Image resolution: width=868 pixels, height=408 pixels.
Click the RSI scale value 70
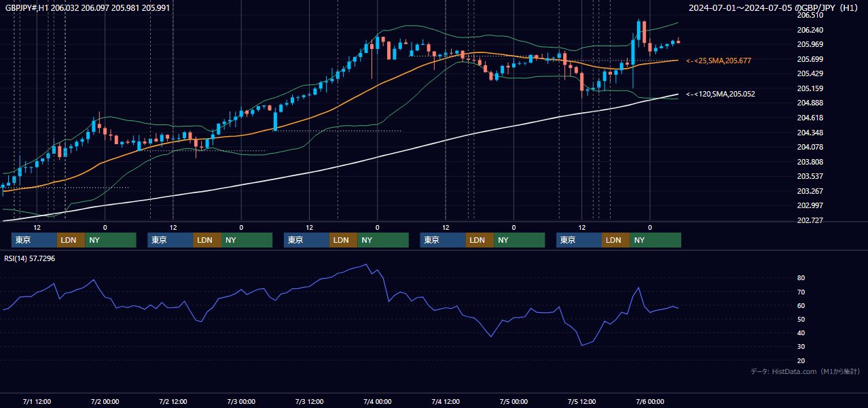(x=801, y=292)
